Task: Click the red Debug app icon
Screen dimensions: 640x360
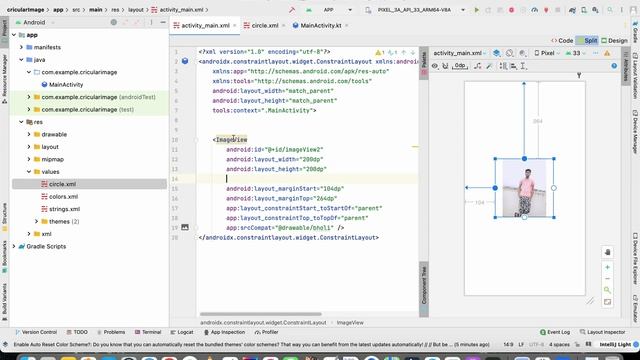Action: tap(511, 10)
